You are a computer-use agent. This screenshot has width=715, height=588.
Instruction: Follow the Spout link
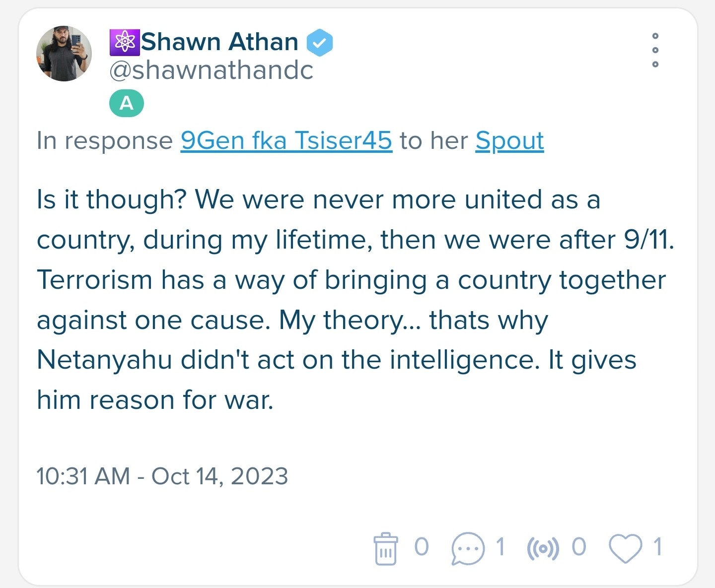pos(509,141)
